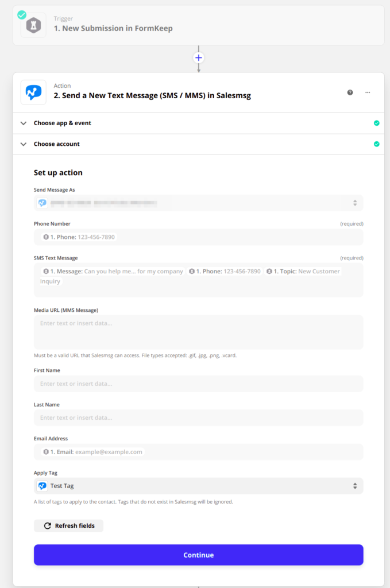Click the Salesmsg icon in Apply Tag field
This screenshot has height=588, width=390.
(x=43, y=486)
